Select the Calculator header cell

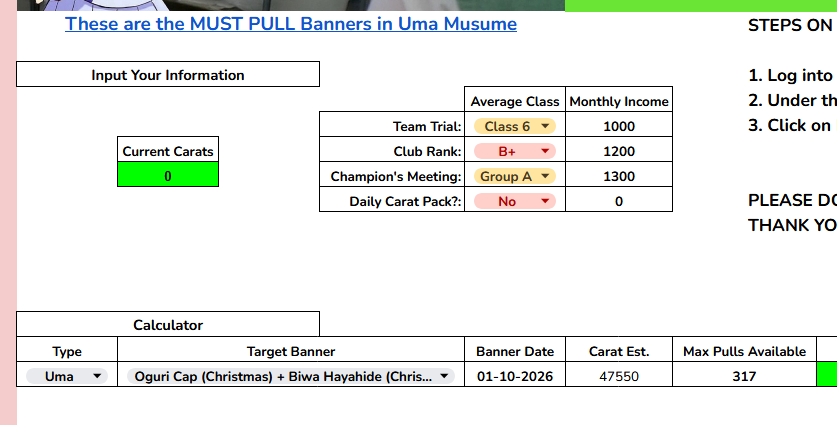pos(168,324)
